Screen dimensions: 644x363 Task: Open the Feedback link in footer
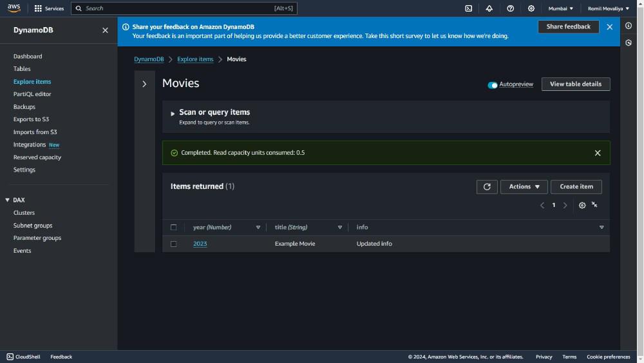click(x=61, y=357)
